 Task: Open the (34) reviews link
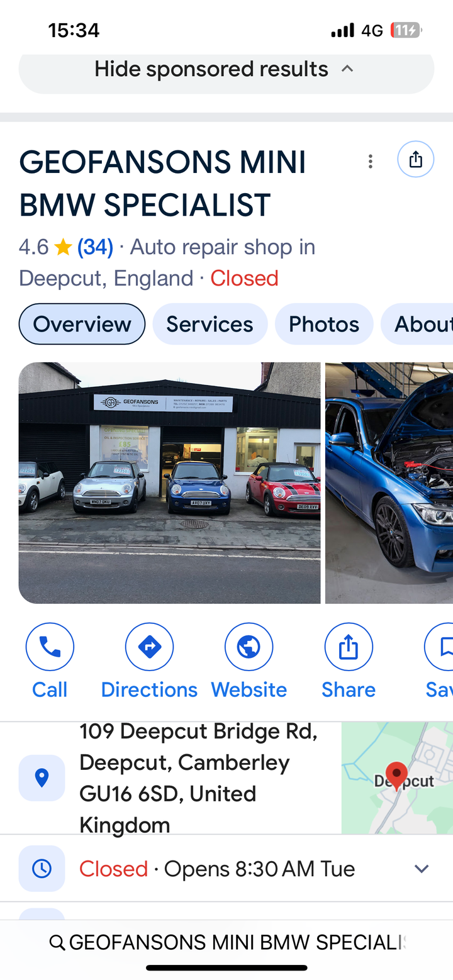(x=95, y=247)
